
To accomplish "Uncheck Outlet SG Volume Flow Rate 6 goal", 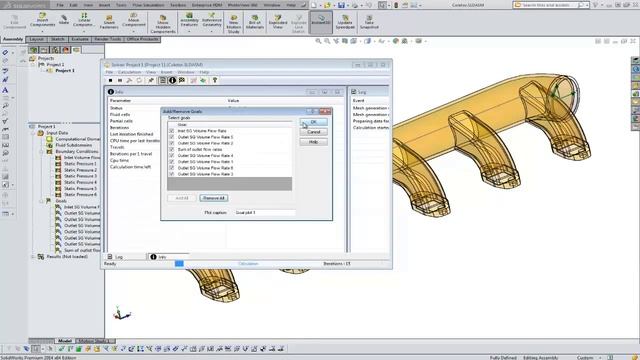I will 171,168.
